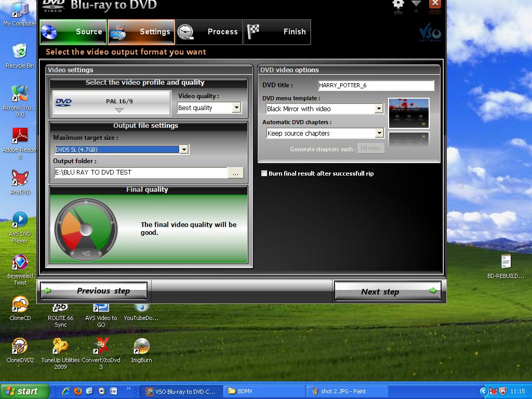Click the McAfee shield tray icon
Image resolution: width=532 pixels, height=399 pixels.
click(502, 392)
